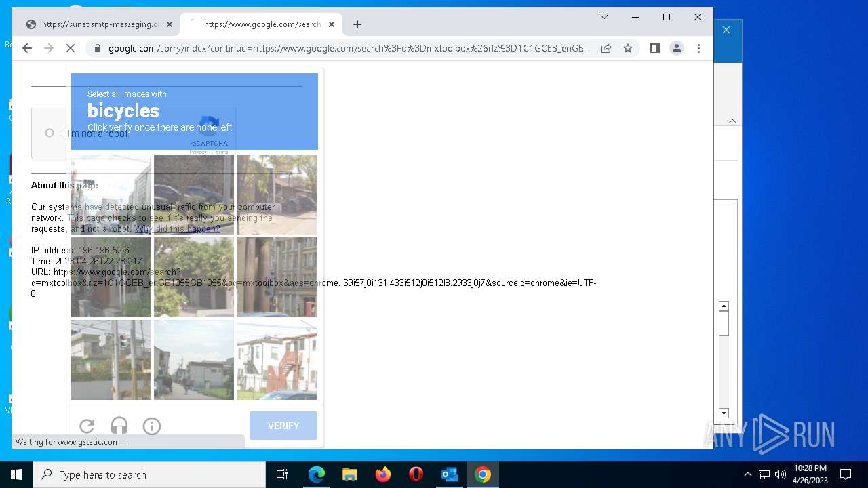Open the notifications action center
This screenshot has height=488, width=868.
[x=846, y=474]
